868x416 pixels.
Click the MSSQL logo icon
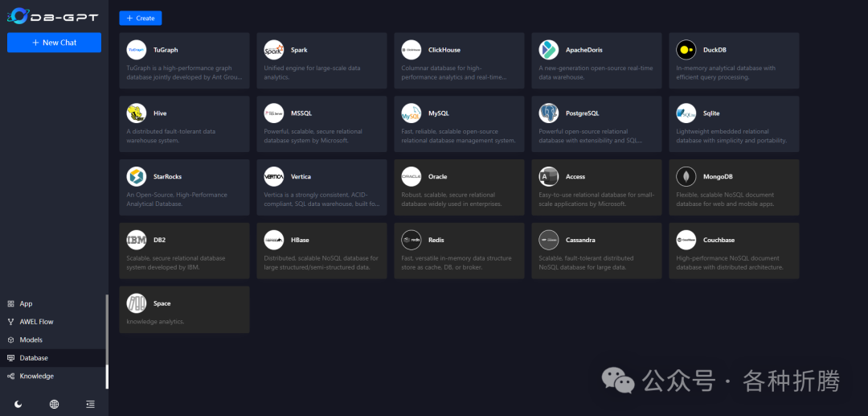click(274, 113)
